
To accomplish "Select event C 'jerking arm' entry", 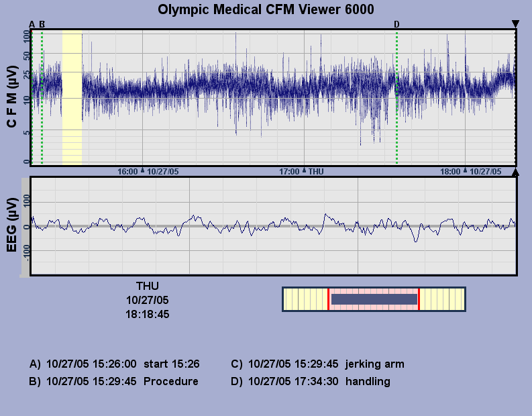I will click(x=317, y=364).
